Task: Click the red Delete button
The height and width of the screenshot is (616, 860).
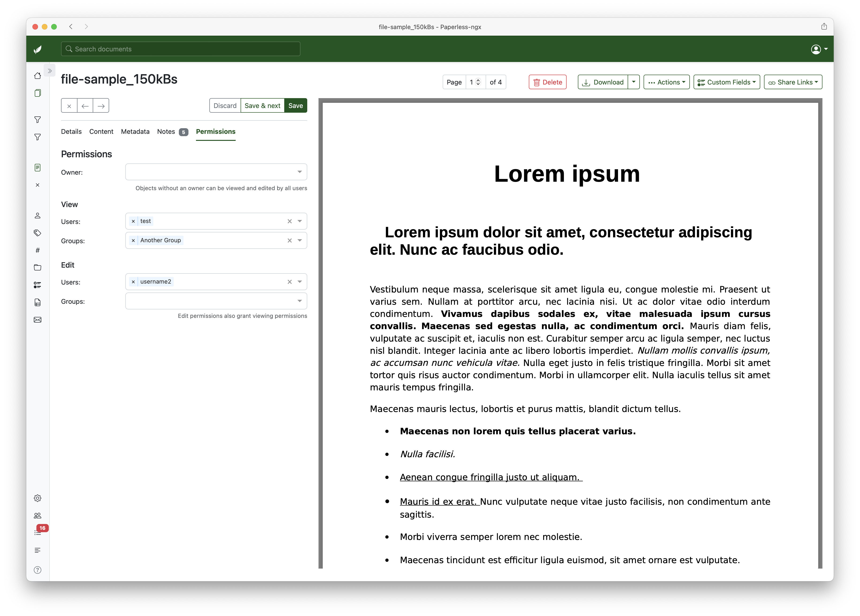Action: (x=547, y=82)
